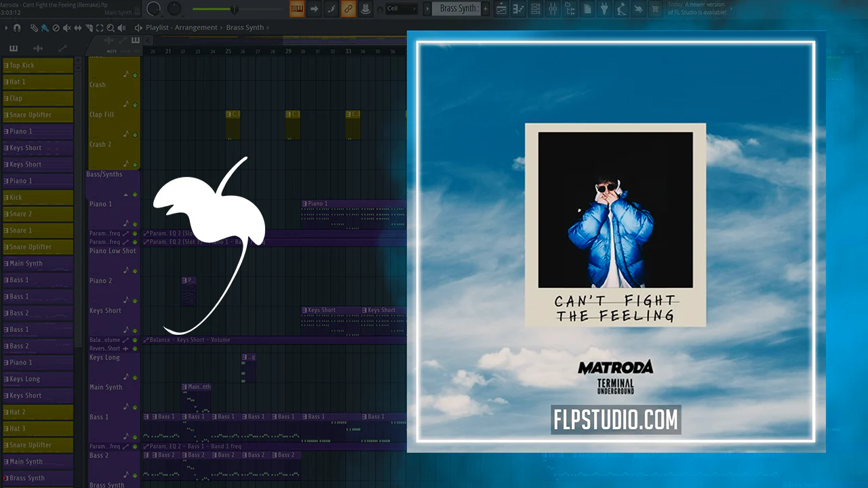
Task: Open the tempo tapper icon
Action: click(x=621, y=9)
